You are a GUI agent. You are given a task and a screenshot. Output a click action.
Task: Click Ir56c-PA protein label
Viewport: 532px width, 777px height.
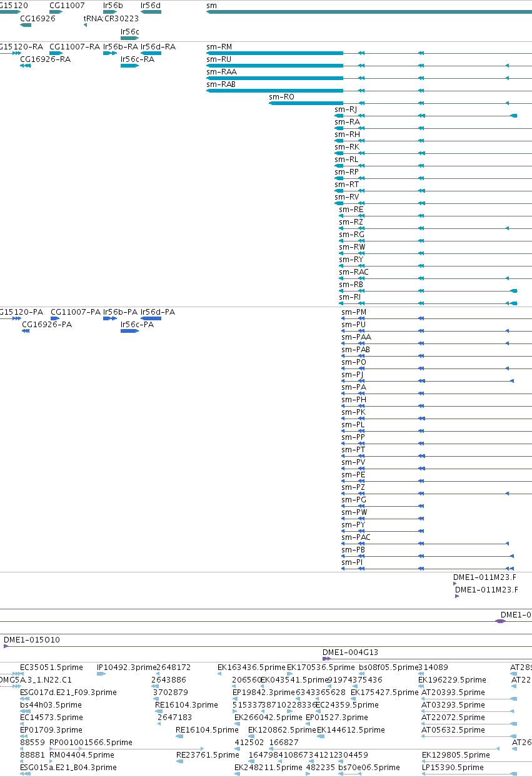coord(138,324)
